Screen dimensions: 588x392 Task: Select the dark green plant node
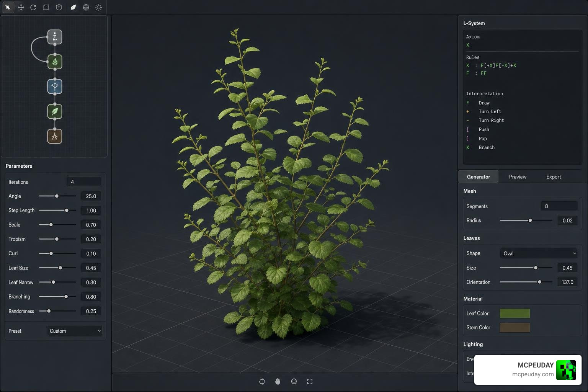[55, 62]
